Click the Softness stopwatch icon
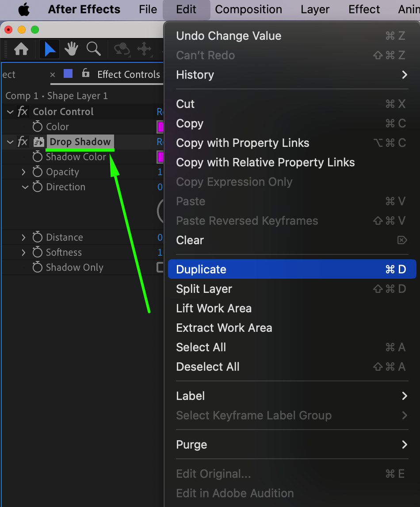Image resolution: width=420 pixels, height=507 pixels. [38, 253]
